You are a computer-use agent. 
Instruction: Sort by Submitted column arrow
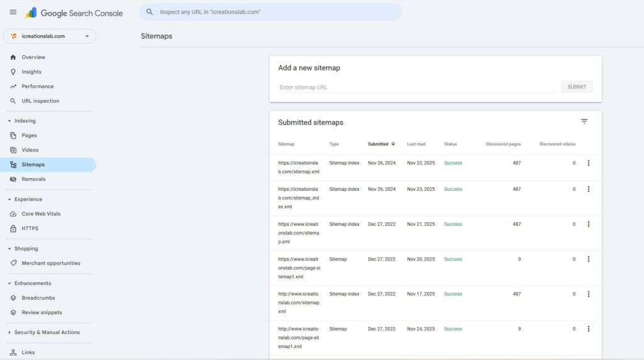[393, 144]
